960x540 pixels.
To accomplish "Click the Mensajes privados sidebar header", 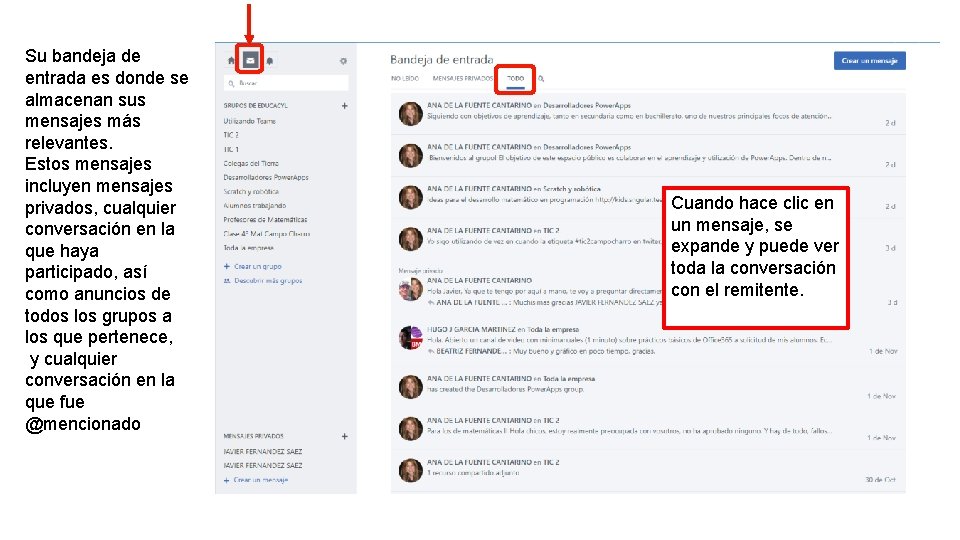I will [x=253, y=437].
